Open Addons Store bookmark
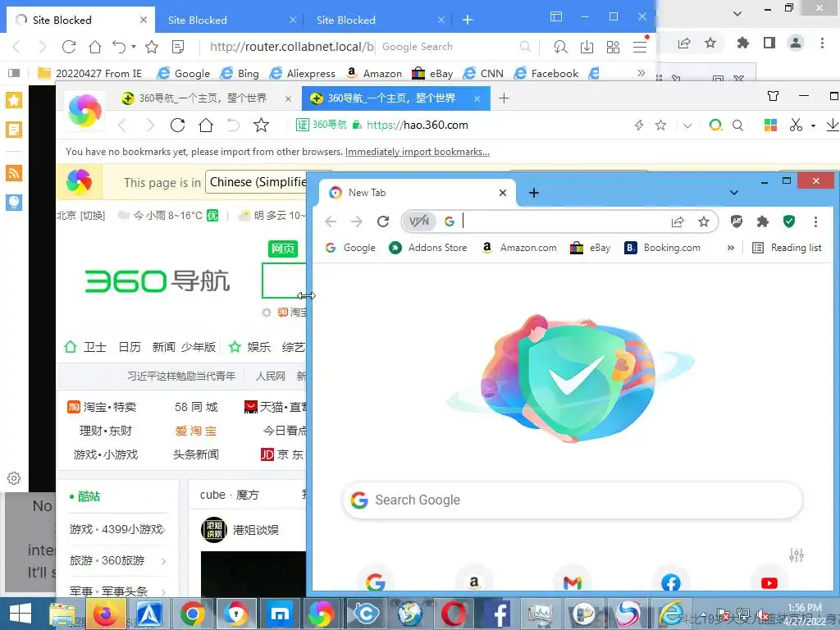The width and height of the screenshot is (840, 630). [x=428, y=248]
